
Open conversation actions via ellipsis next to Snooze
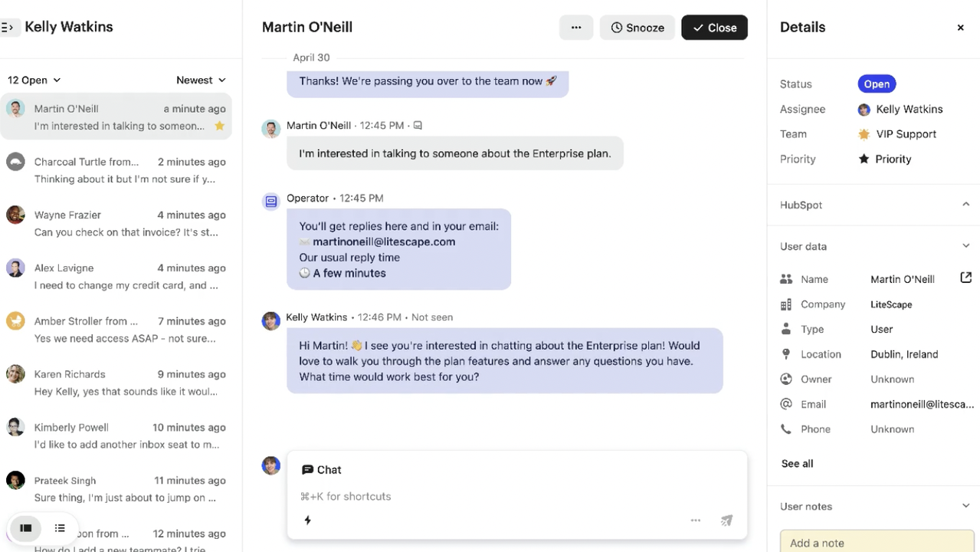point(575,27)
